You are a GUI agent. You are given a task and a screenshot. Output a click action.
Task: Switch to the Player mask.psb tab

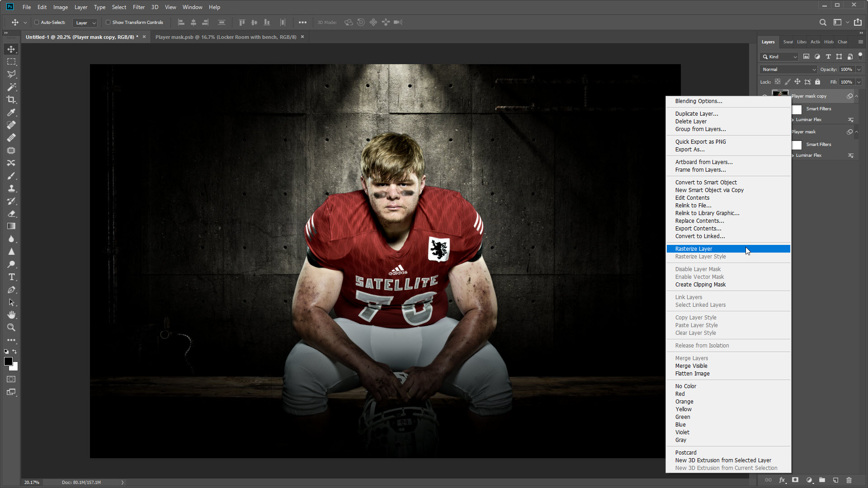pyautogui.click(x=226, y=37)
